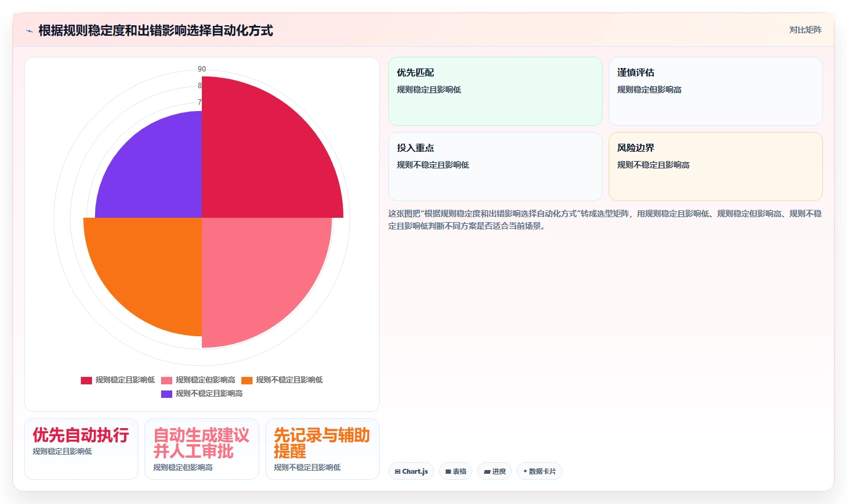
Task: Click the 规则不稳定且影响低 caption under 先记录与辅助提醒
Action: pyautogui.click(x=307, y=468)
